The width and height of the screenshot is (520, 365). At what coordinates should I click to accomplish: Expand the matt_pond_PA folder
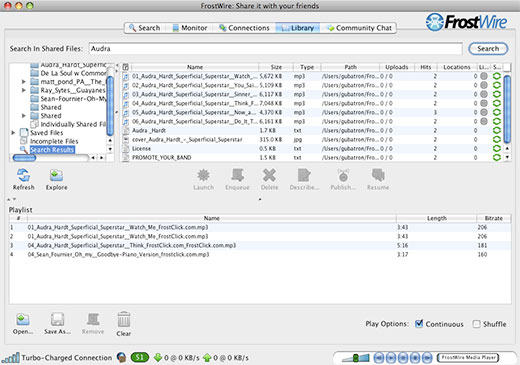pyautogui.click(x=24, y=82)
